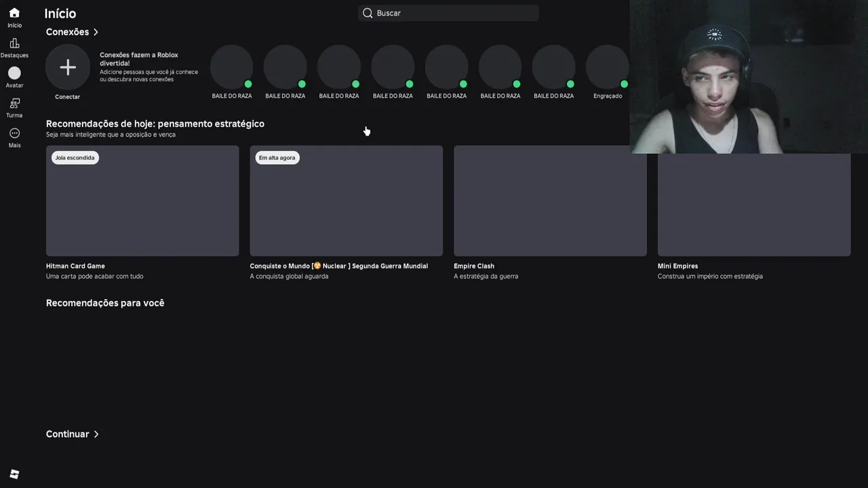Open the Início home sidebar icon
Image resolution: width=868 pixels, height=488 pixels.
14,13
